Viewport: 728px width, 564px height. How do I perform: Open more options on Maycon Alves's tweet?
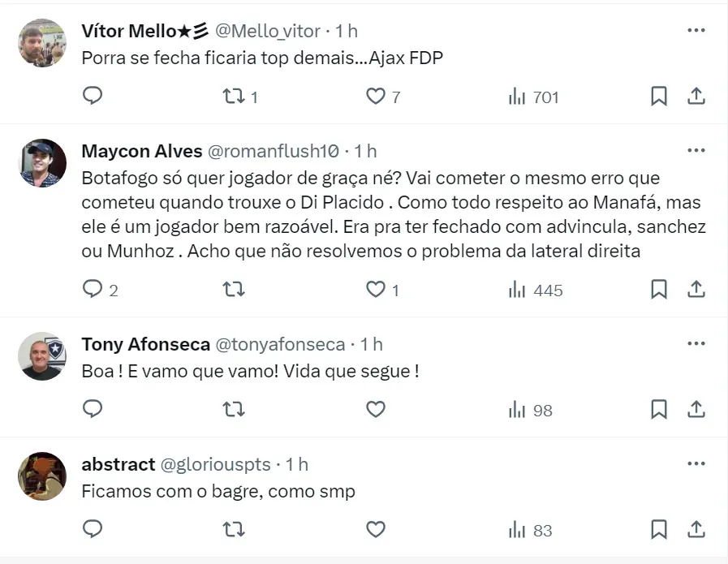(x=696, y=150)
